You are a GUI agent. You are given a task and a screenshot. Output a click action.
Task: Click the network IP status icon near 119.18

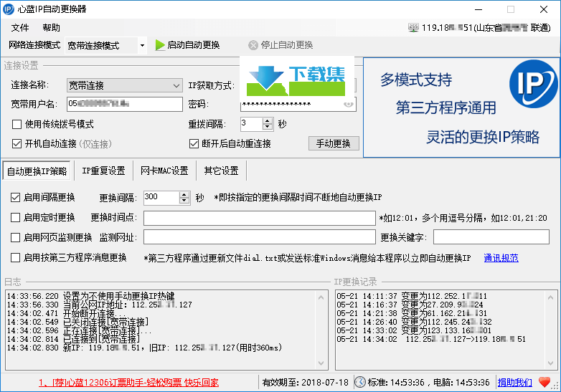click(413, 27)
